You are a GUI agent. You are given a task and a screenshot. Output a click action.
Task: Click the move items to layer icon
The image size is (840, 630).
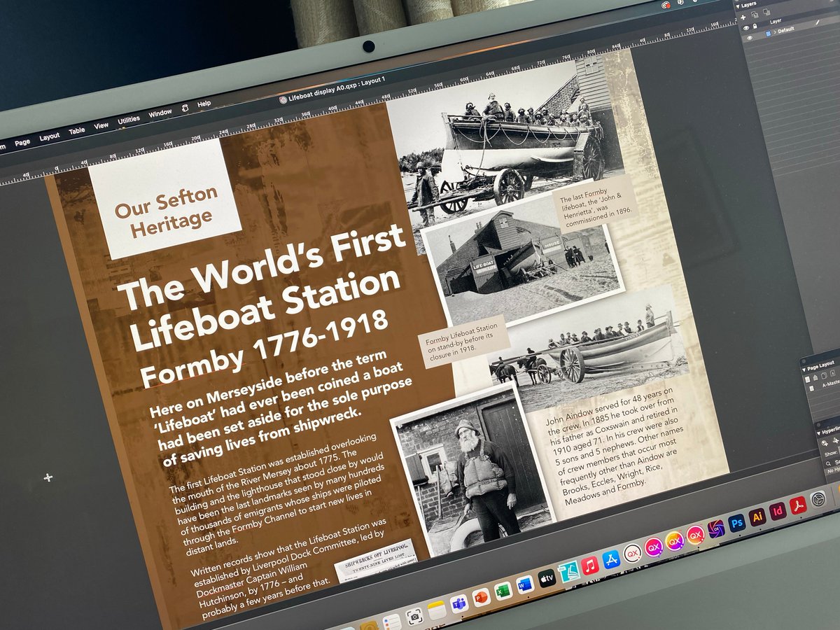[x=755, y=15]
